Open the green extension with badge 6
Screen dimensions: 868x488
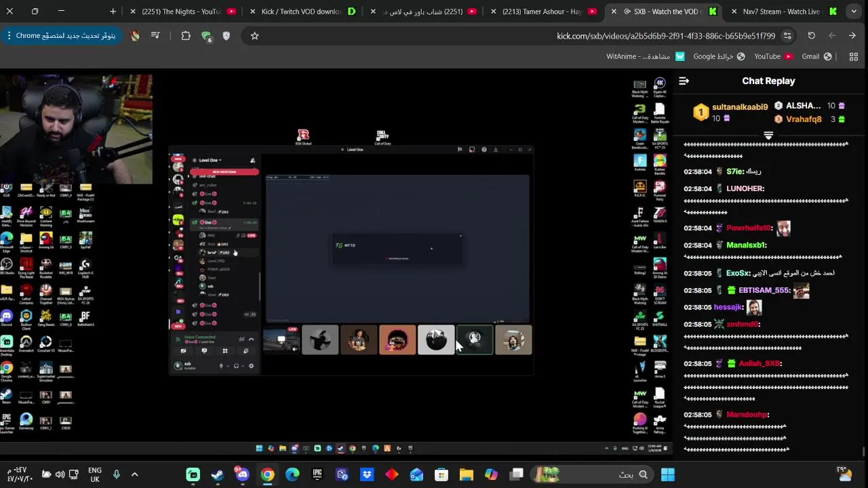coord(206,37)
